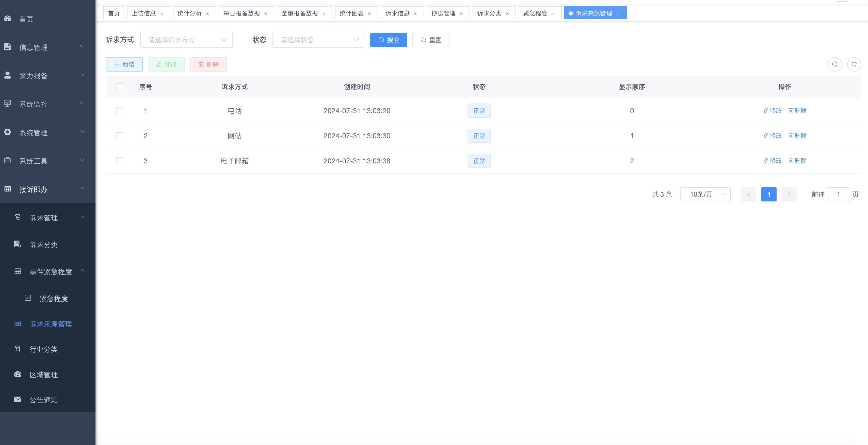Close the 诉求来源管理 tab

point(618,13)
